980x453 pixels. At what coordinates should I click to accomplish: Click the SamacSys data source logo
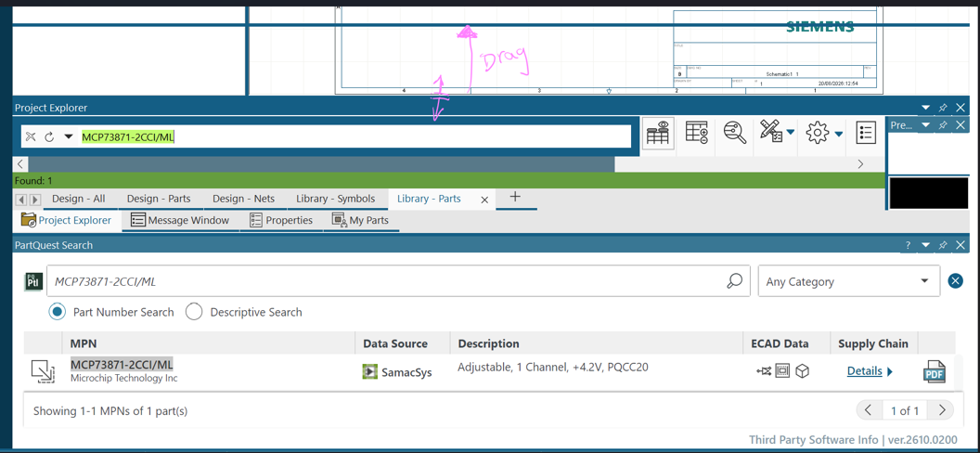pos(397,371)
